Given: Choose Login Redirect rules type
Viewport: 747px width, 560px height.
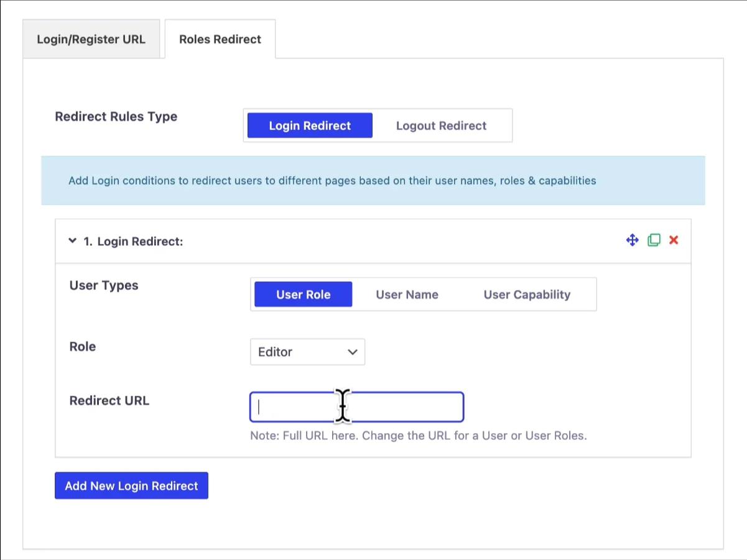Looking at the screenshot, I should click(x=310, y=126).
